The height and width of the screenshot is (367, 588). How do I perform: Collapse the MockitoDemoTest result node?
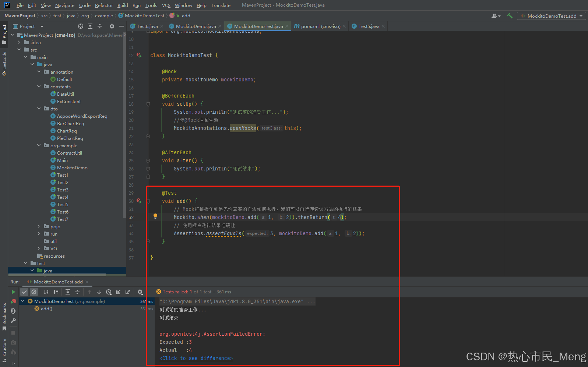[22, 301]
